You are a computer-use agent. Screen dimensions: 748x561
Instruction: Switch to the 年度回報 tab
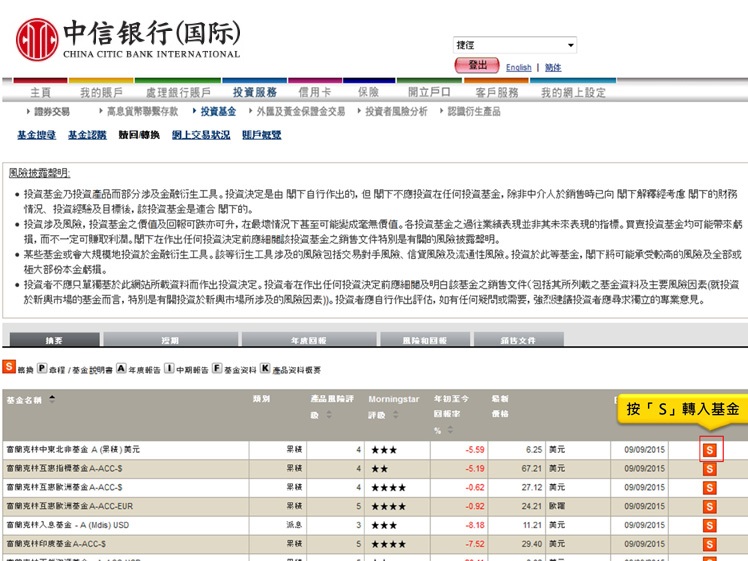(309, 340)
